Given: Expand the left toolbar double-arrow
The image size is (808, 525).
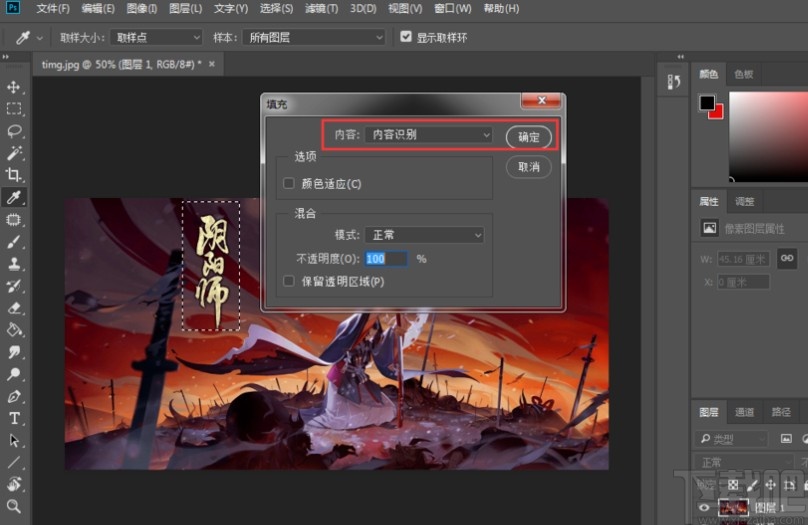Looking at the screenshot, I should (x=6, y=57).
